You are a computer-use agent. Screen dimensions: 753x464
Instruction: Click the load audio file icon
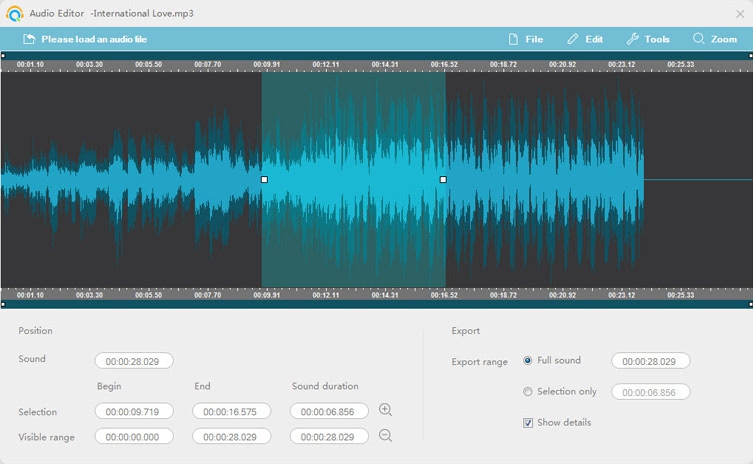click(29, 39)
